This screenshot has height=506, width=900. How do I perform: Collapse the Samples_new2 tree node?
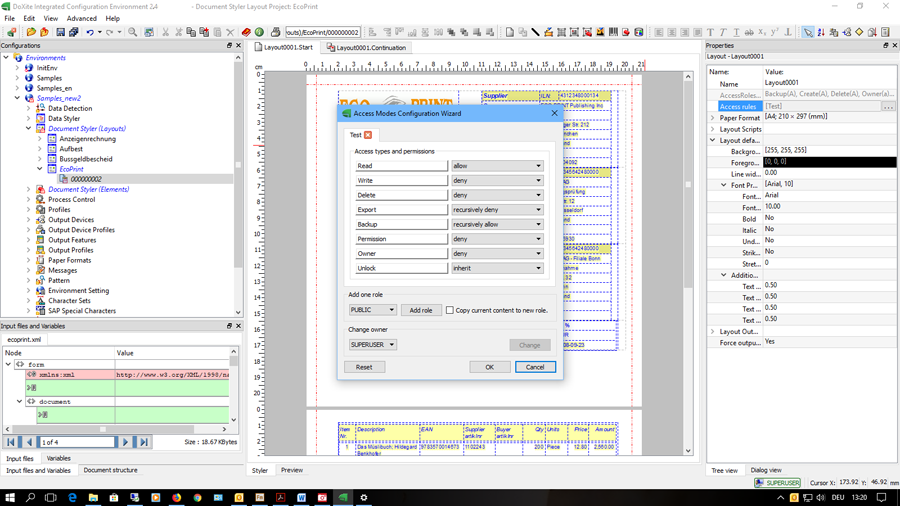(x=17, y=98)
